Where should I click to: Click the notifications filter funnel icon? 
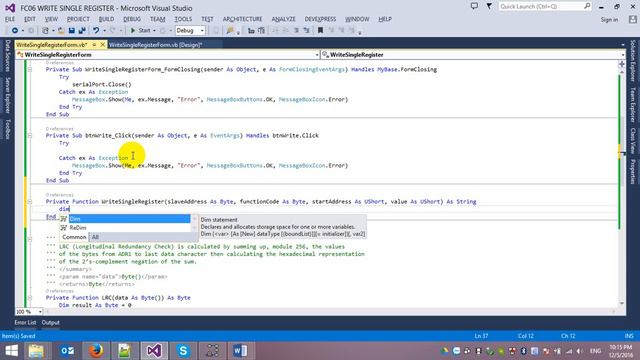(x=489, y=6)
